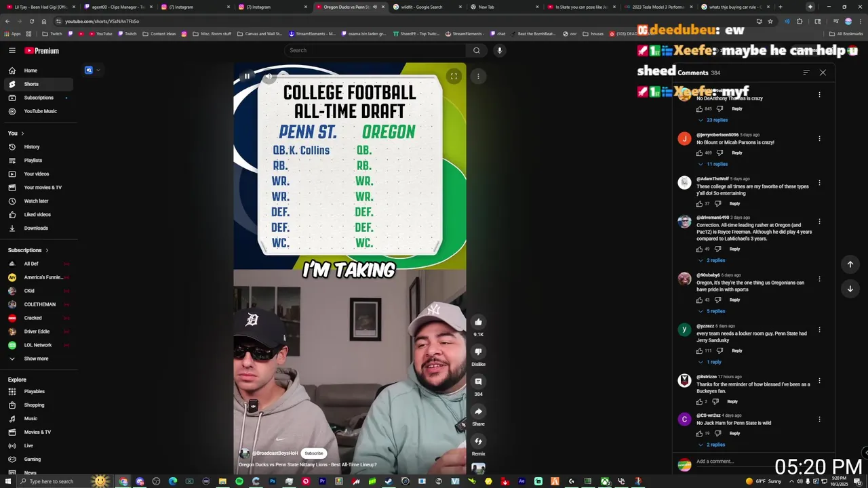This screenshot has width=868, height=488.
Task: Open LOL Network channel subscription
Action: 38,345
